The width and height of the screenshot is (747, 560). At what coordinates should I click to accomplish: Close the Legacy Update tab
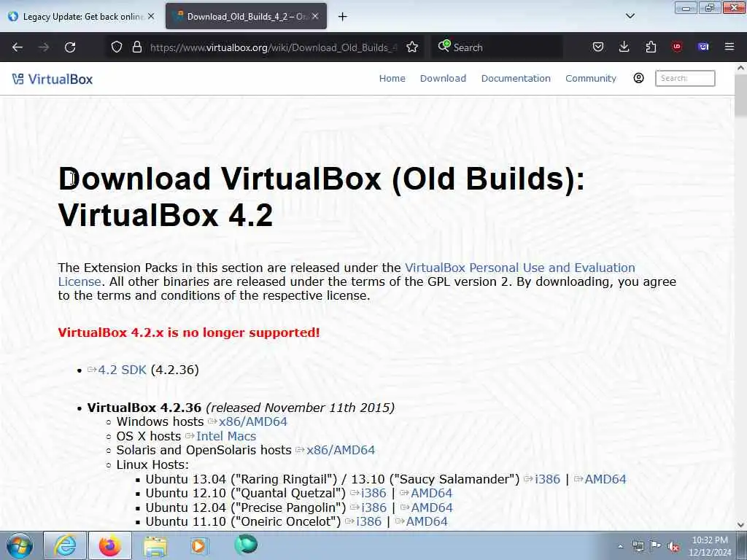coord(151,16)
